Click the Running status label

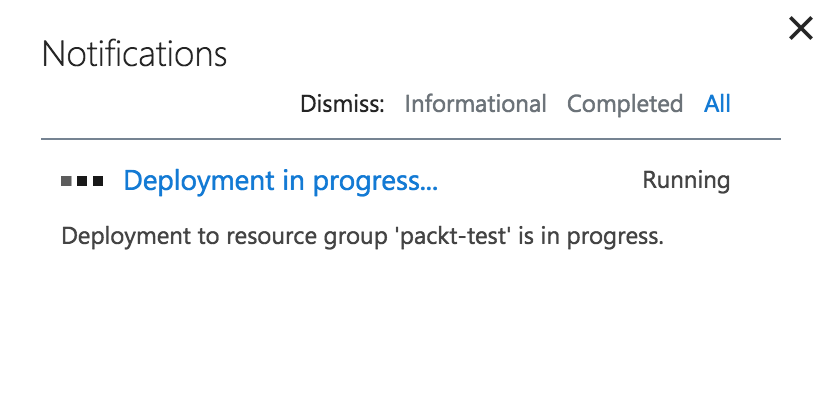point(686,181)
